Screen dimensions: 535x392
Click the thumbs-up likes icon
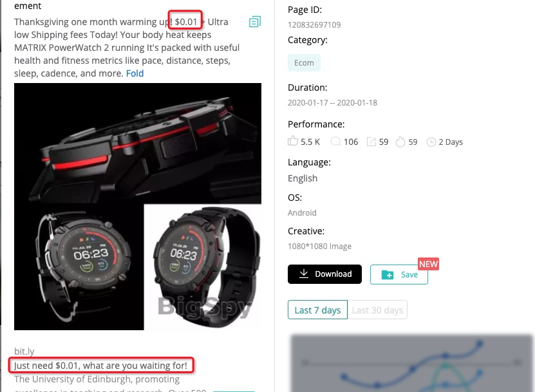coord(293,141)
